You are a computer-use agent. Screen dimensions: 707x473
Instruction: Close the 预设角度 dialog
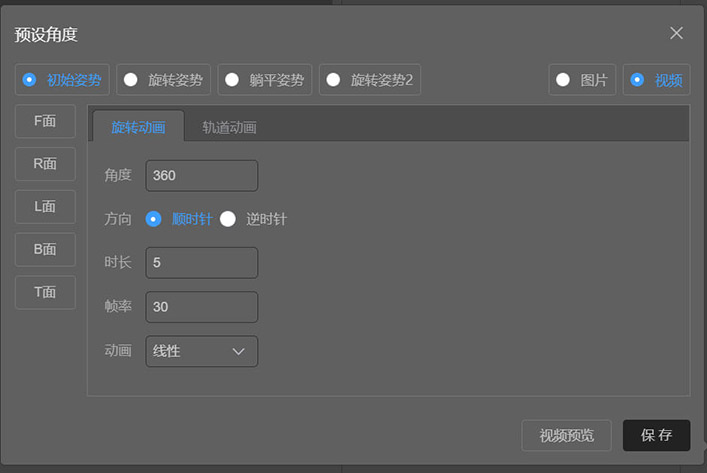point(676,33)
